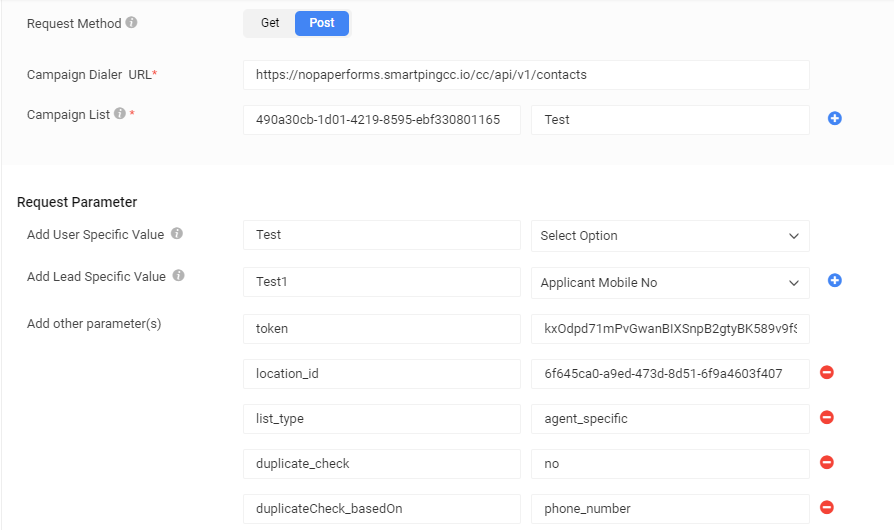This screenshot has height=530, width=894.
Task: Add another Campaign List row with plus icon
Action: (x=835, y=119)
